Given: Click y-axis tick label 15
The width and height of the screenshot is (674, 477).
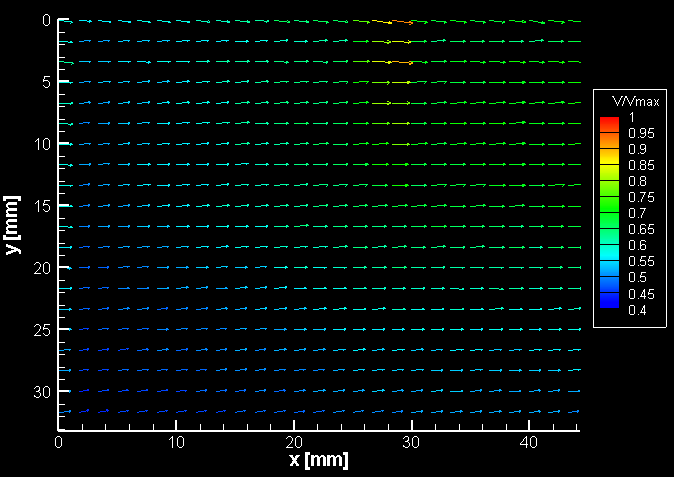Looking at the screenshot, I should tap(43, 206).
